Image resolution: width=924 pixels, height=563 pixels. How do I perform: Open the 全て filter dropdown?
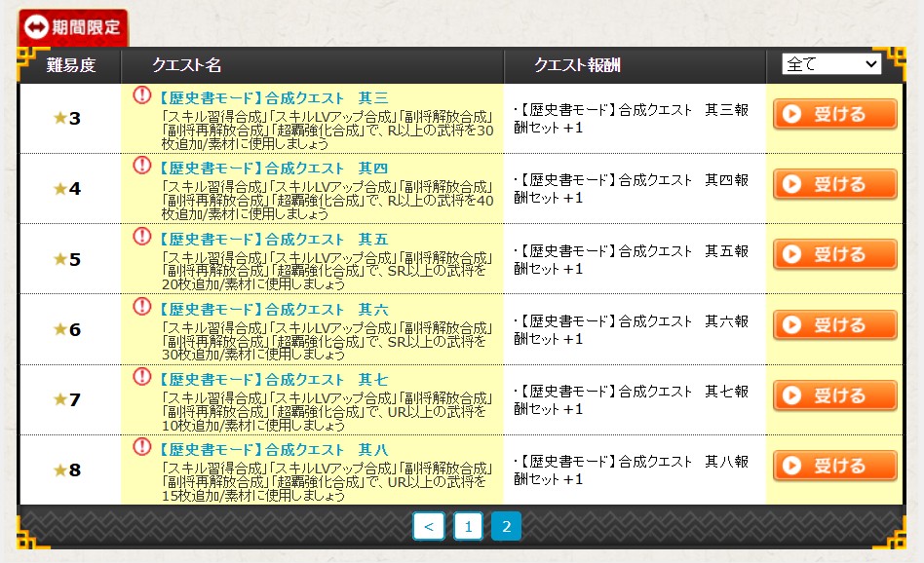pyautogui.click(x=830, y=64)
